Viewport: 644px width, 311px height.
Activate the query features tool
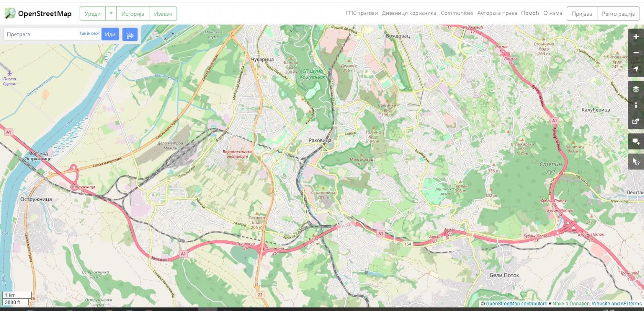[x=635, y=161]
